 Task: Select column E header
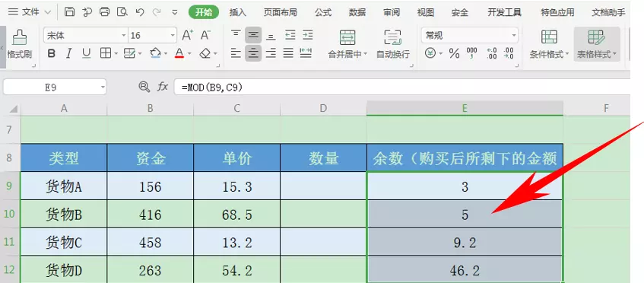[465, 108]
